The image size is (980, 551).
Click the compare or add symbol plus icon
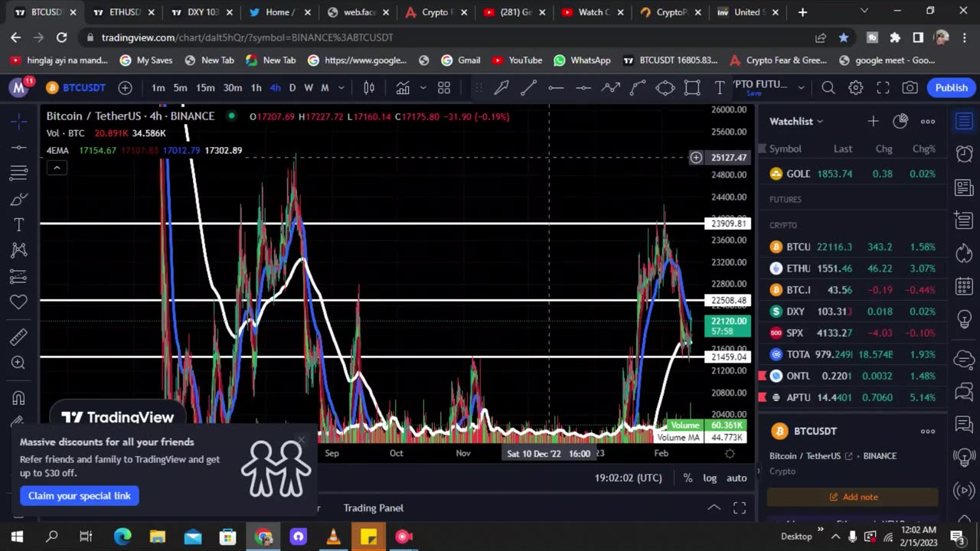click(125, 88)
